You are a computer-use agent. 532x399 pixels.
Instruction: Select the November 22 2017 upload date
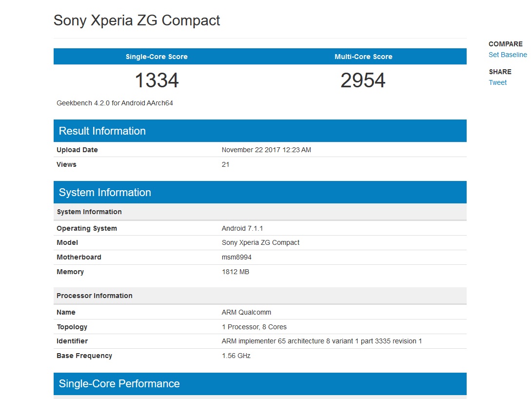(x=266, y=150)
